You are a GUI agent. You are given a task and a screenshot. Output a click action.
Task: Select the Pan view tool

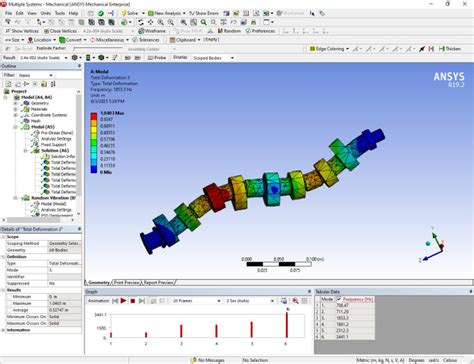[x=150, y=22]
